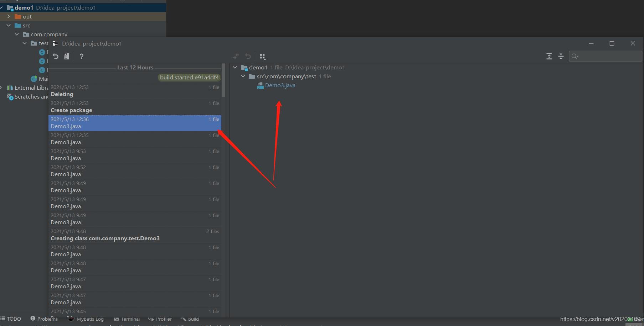The image size is (644, 326).
Task: Collapse the demo1 project root node
Action: click(x=2, y=7)
